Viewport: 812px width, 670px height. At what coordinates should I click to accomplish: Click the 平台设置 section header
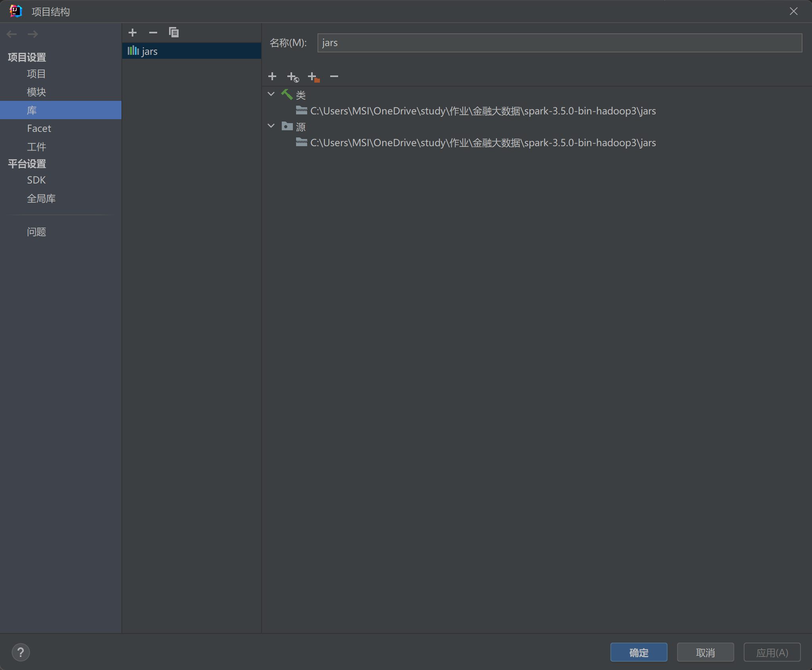[x=27, y=164]
